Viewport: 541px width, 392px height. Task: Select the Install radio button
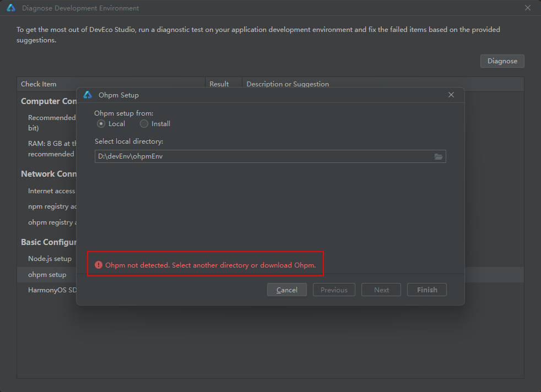pyautogui.click(x=144, y=124)
